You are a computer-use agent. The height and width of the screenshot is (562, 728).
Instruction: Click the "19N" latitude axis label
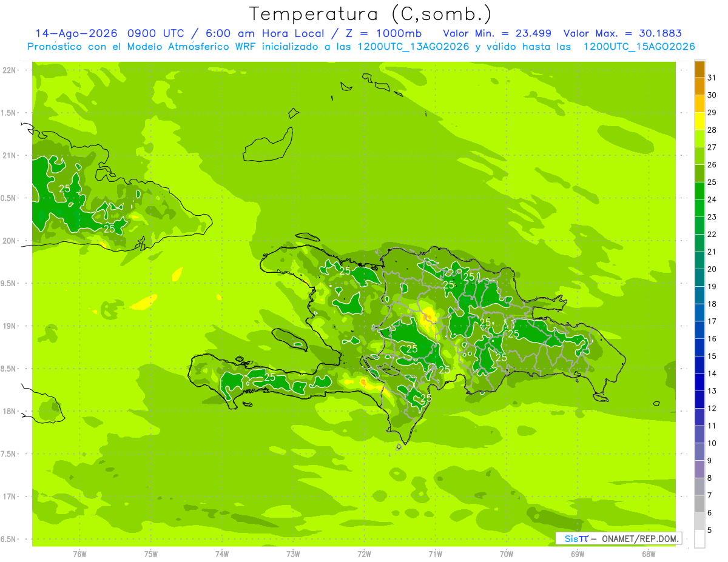tap(10, 326)
